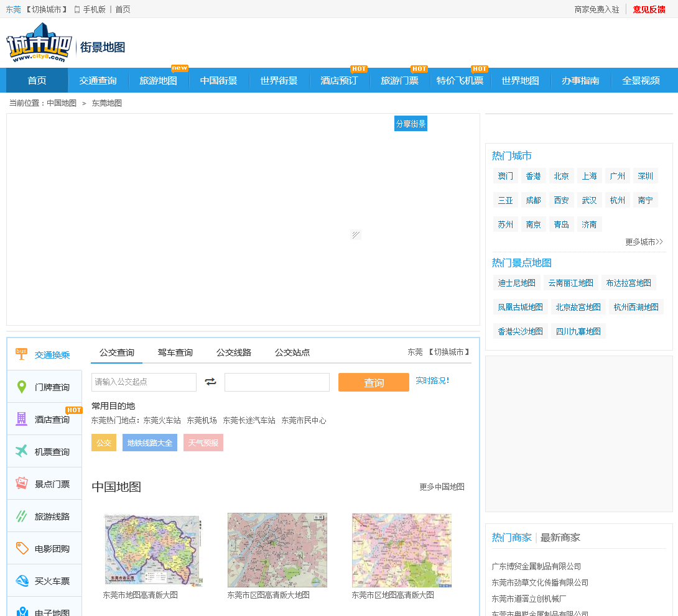Click the airplane icon for 机票查询

coord(22,451)
